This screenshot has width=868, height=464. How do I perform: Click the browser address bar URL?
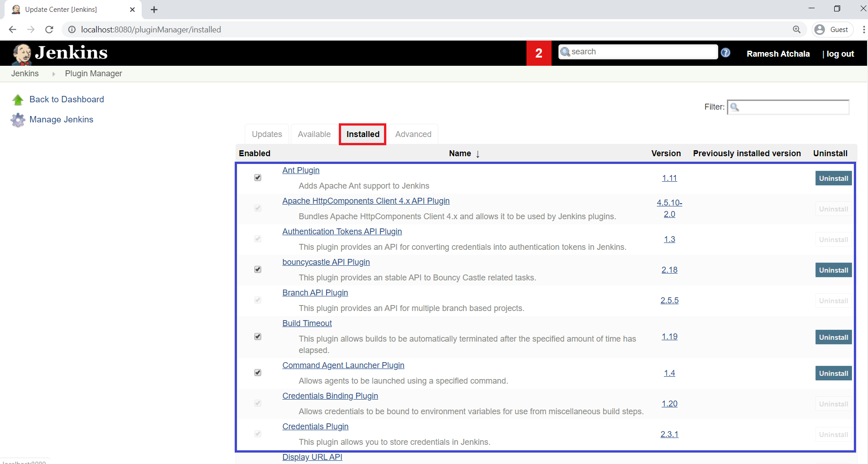click(151, 30)
